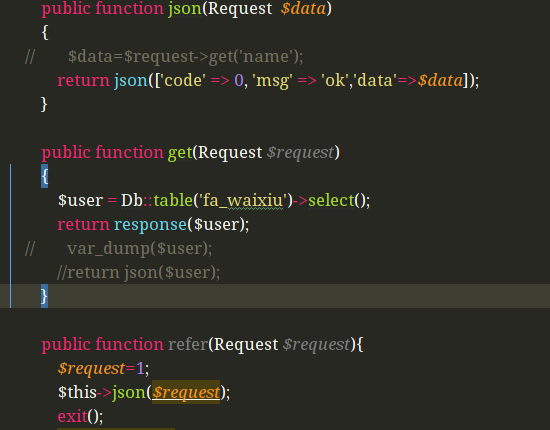
Task: Click the $user variable in assignment
Action: [81, 201]
